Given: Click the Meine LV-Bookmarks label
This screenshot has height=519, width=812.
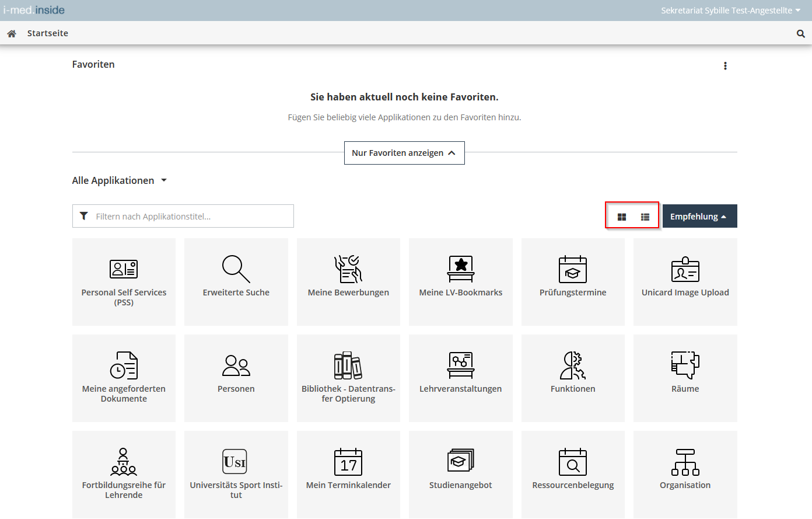Looking at the screenshot, I should (461, 292).
